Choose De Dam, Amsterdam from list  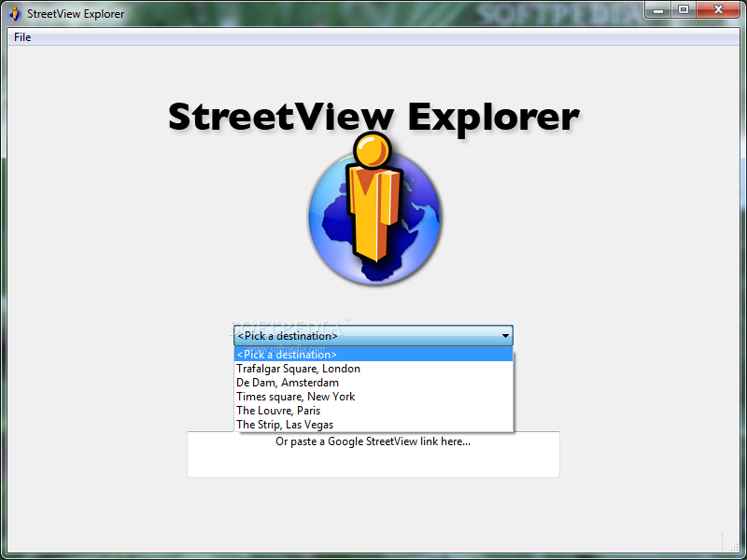point(373,383)
